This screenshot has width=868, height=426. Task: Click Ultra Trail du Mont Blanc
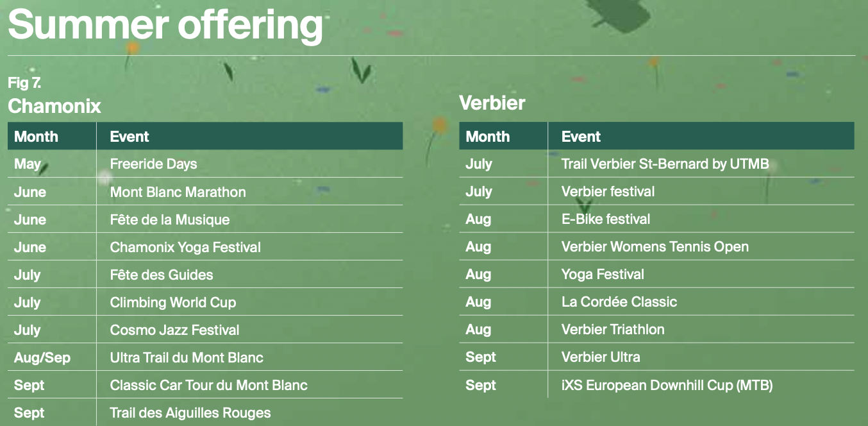[x=187, y=357]
